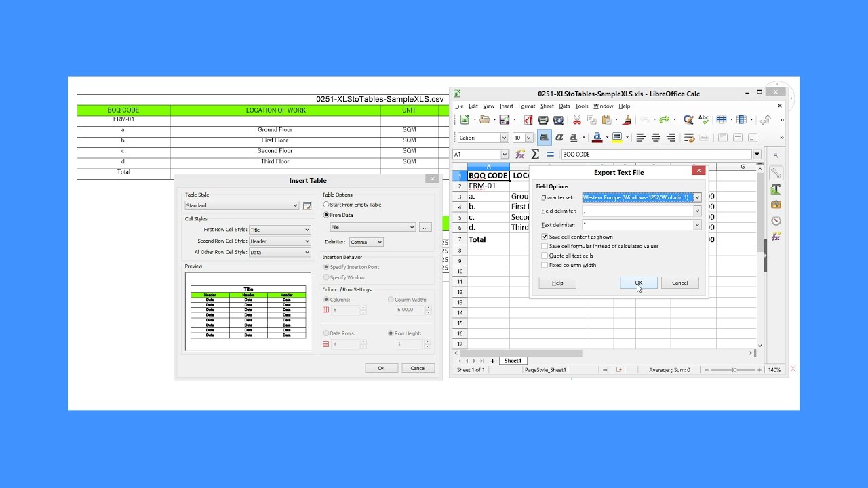Toggle Underline formatting in Calc toolbar

(x=574, y=138)
